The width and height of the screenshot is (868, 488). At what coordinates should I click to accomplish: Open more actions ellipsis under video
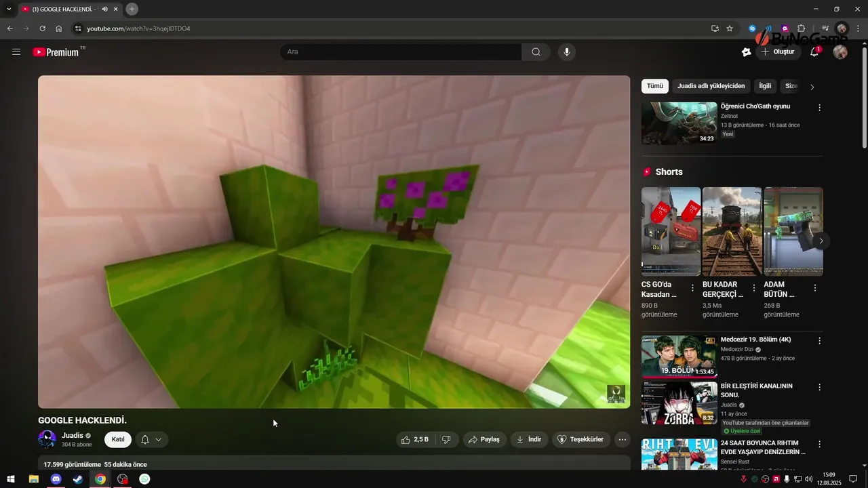pos(623,439)
